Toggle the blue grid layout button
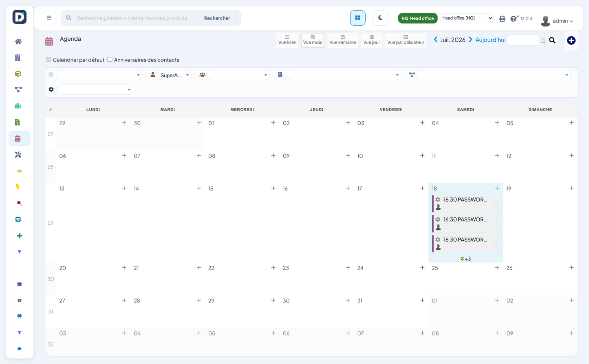 pos(357,18)
